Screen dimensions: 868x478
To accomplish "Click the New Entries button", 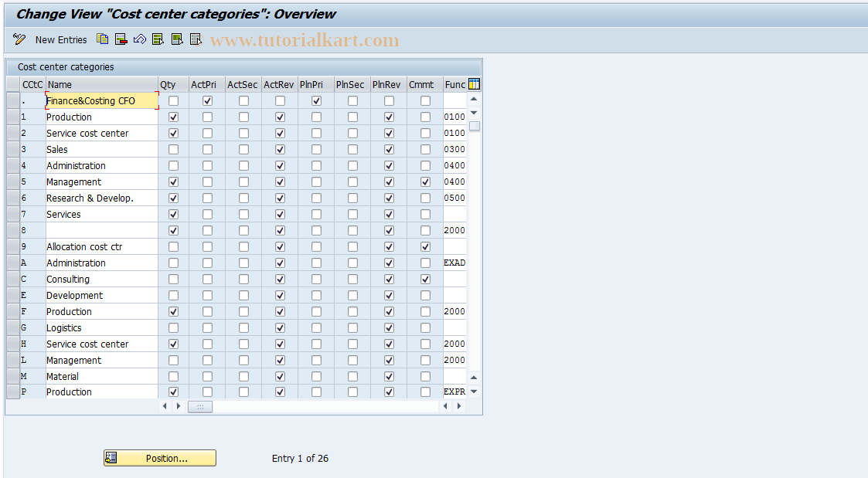I will tap(61, 39).
